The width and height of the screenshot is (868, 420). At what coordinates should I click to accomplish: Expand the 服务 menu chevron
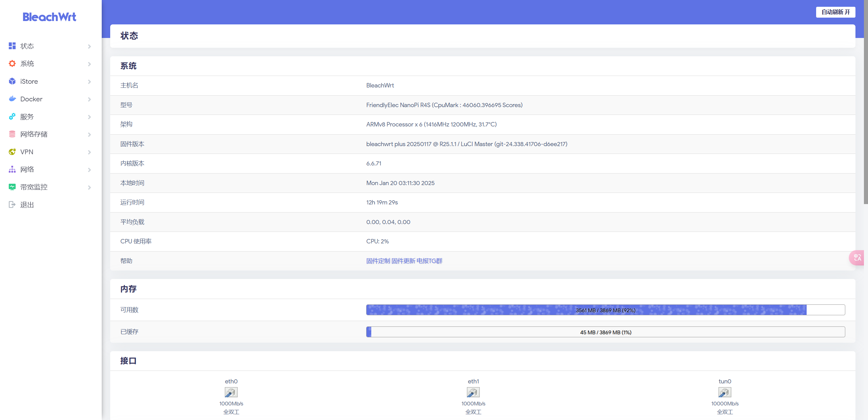(90, 117)
